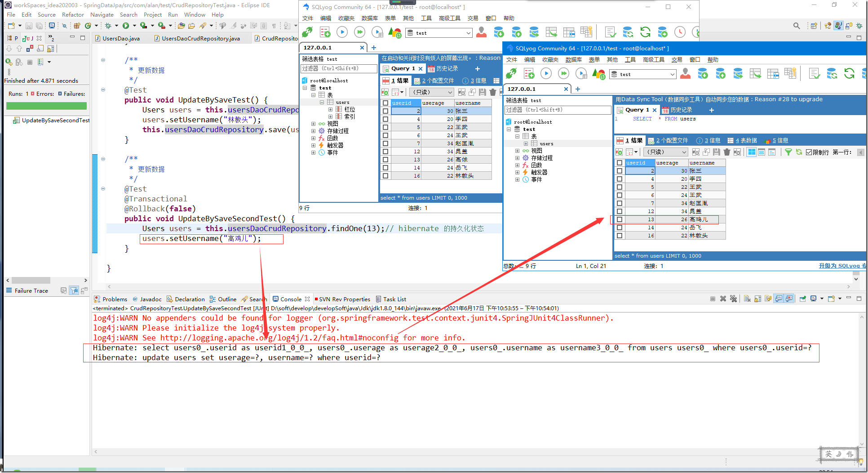Click front SQLyog green refresh sync icon
The height and width of the screenshot is (473, 868).
pyautogui.click(x=849, y=74)
